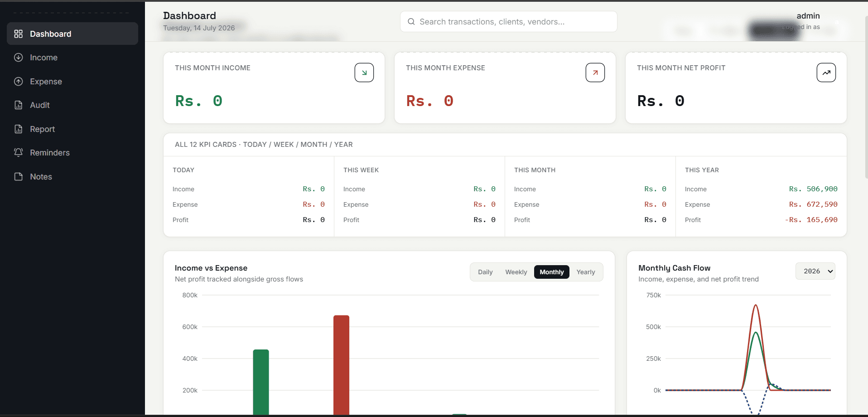This screenshot has width=868, height=417.
Task: Focus the search transactions input field
Action: point(509,22)
